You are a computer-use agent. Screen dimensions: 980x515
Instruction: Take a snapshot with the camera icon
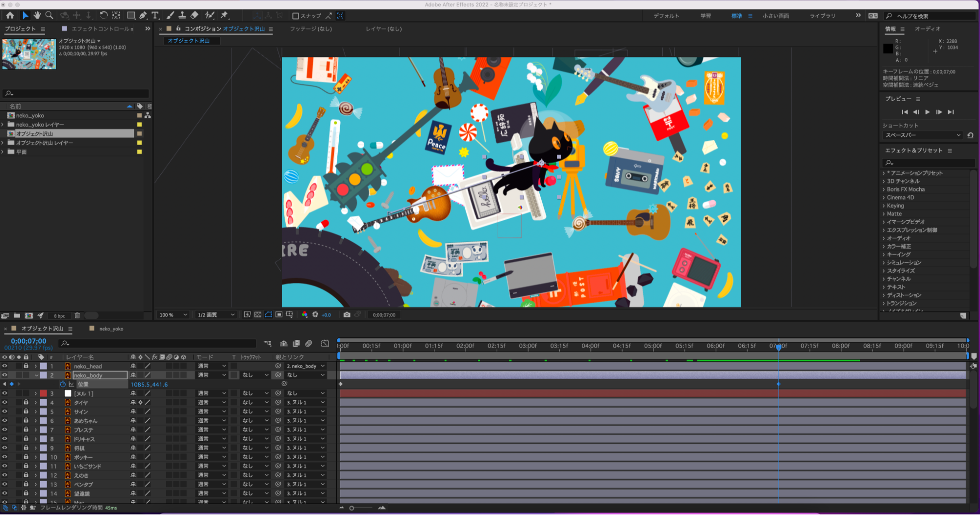pyautogui.click(x=347, y=315)
